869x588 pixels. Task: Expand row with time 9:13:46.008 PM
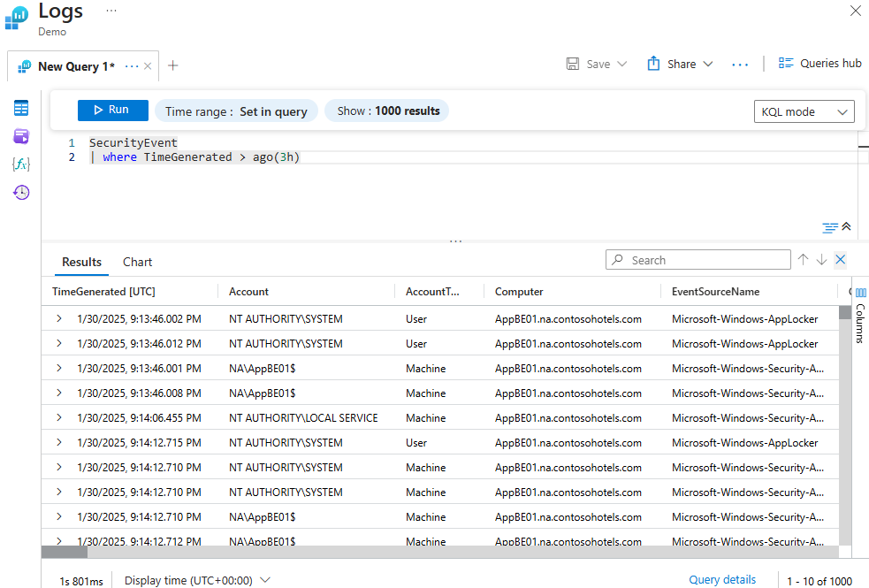pos(58,393)
